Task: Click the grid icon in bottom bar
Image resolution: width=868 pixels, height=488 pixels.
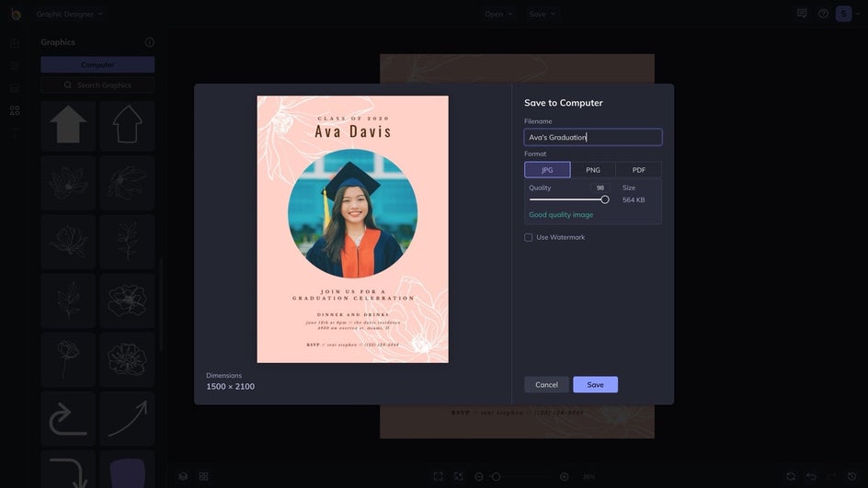Action: coord(204,476)
